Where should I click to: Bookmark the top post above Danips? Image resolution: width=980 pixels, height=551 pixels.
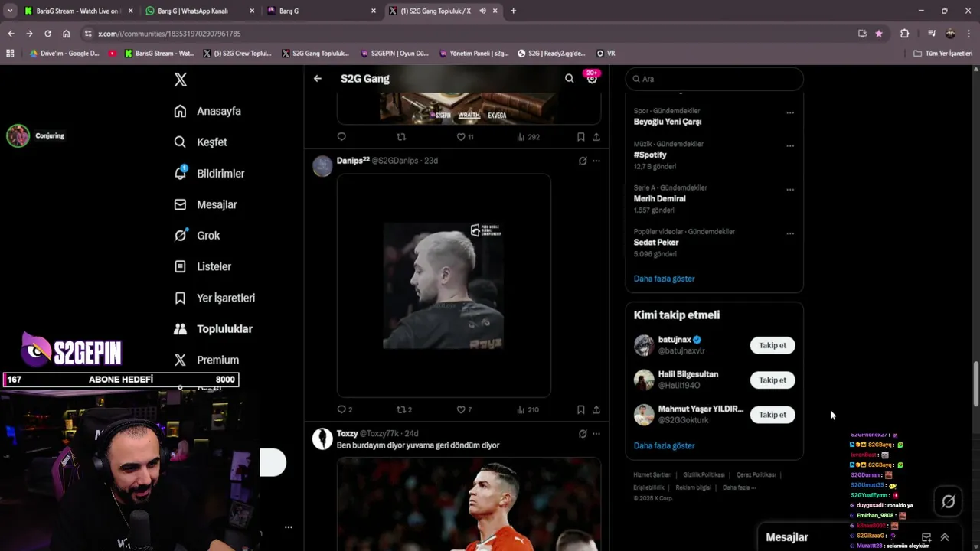[x=580, y=137]
